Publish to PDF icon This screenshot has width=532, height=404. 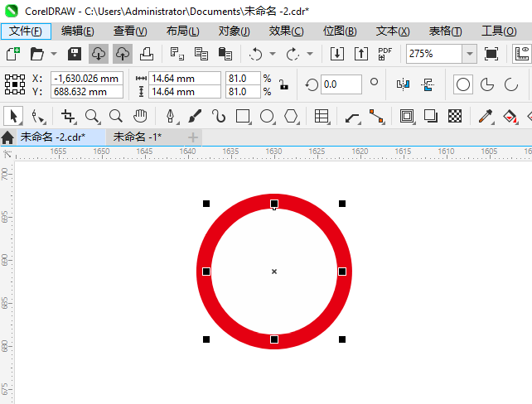(385, 54)
